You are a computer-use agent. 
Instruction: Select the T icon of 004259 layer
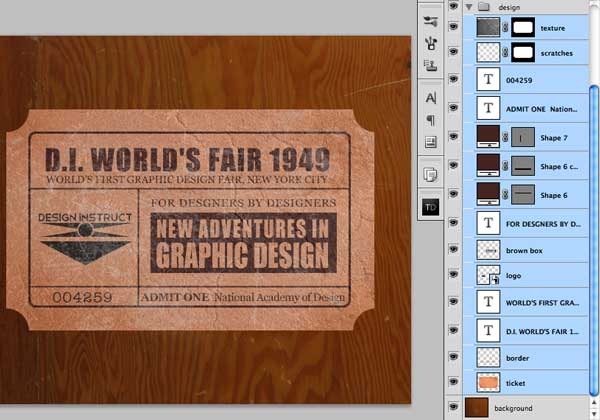pos(488,79)
